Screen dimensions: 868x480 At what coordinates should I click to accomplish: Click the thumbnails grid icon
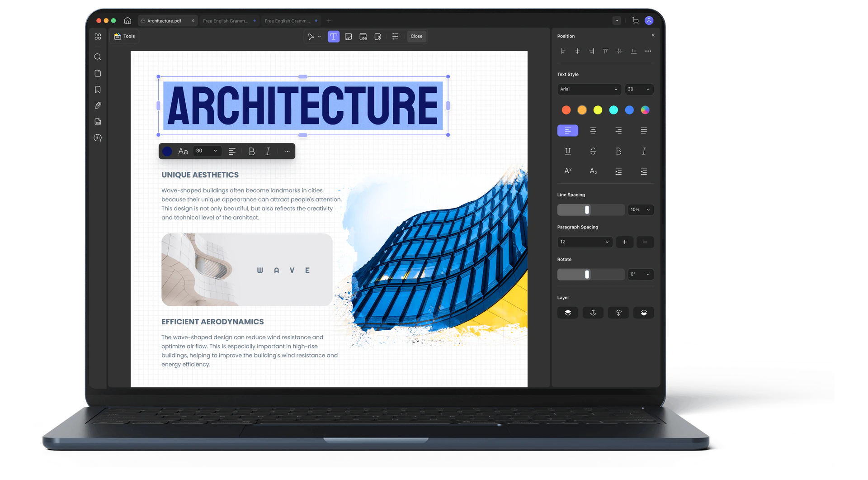click(x=98, y=37)
